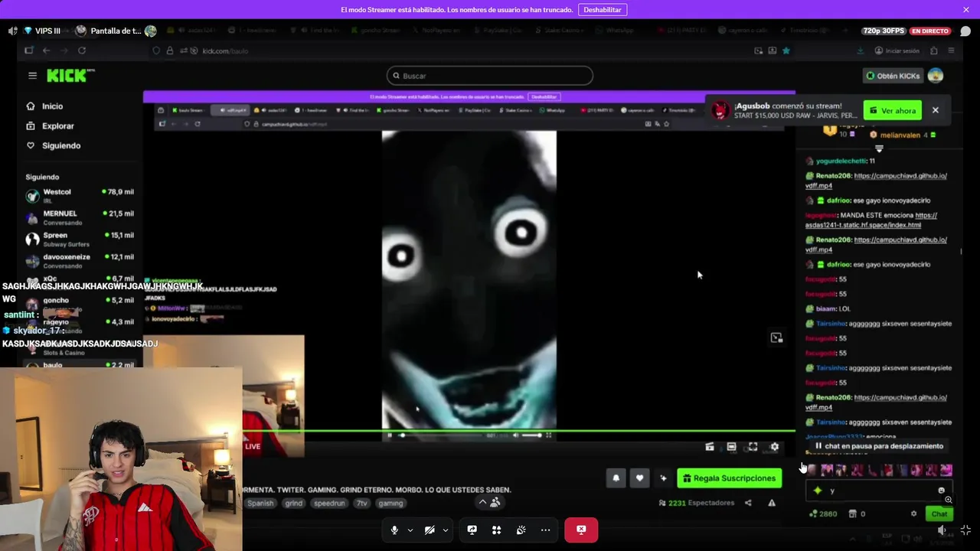Open the user avatar menu beside Obtén KICKs
Viewport: 980px width, 551px height.
point(935,76)
